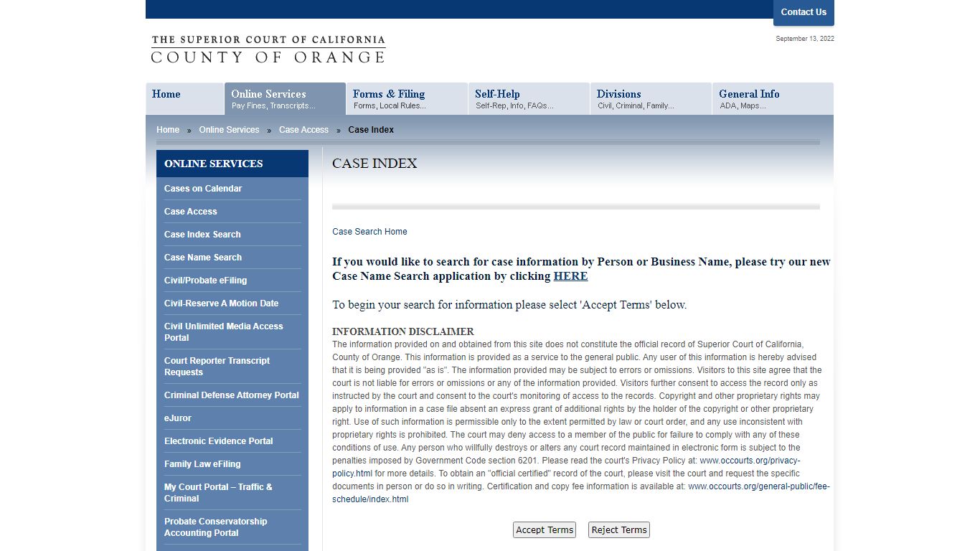Click the INFORMATION DISCLAIMER heading
The height and width of the screenshot is (551, 980).
(x=403, y=331)
